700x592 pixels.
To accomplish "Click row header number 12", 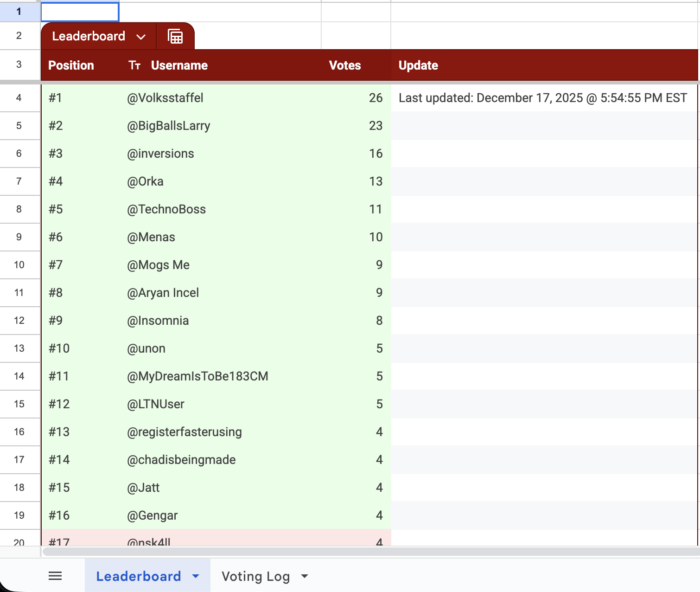I will click(19, 321).
